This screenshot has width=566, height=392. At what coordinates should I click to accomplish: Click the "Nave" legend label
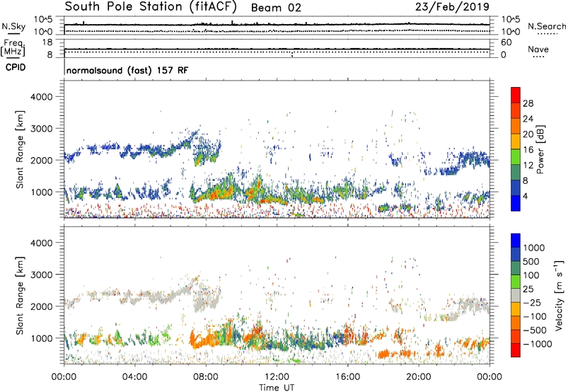[x=538, y=49]
